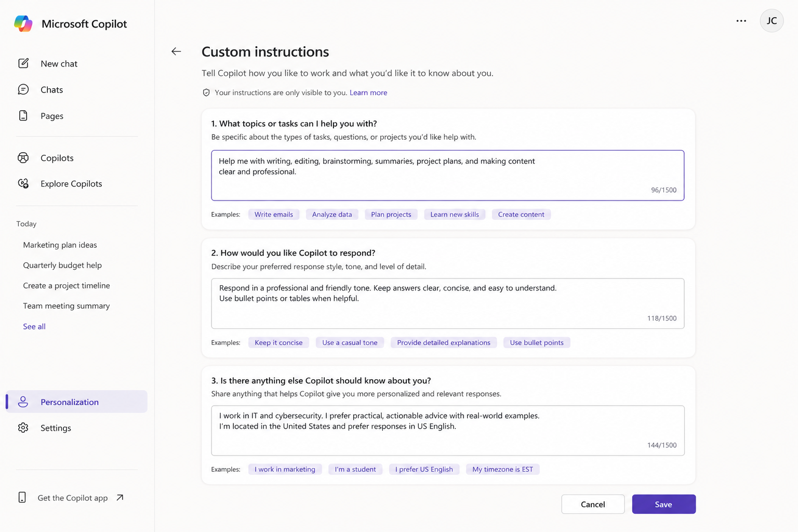This screenshot has width=798, height=532.
Task: Click the 144/1500 character counter
Action: click(x=661, y=445)
